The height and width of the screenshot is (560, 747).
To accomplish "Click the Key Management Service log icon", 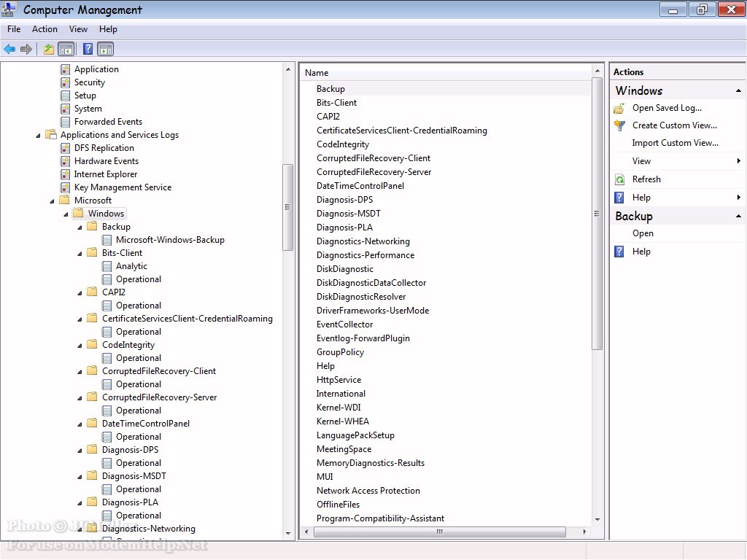I will [65, 187].
